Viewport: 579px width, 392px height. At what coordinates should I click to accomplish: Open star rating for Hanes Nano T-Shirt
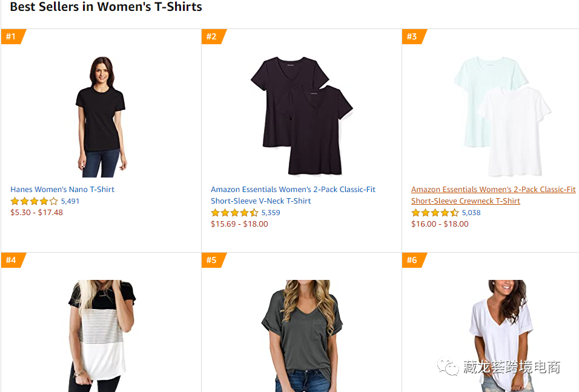(x=35, y=201)
